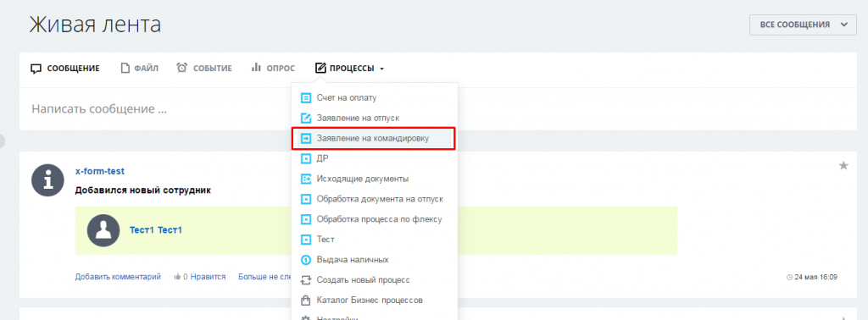Open the Событие tab

click(x=204, y=69)
